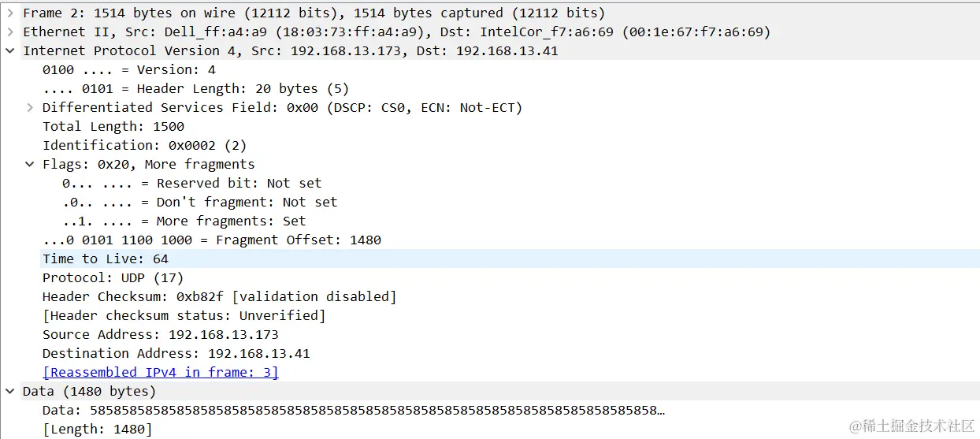Collapse the Data (1480 bytes) section

(9, 391)
